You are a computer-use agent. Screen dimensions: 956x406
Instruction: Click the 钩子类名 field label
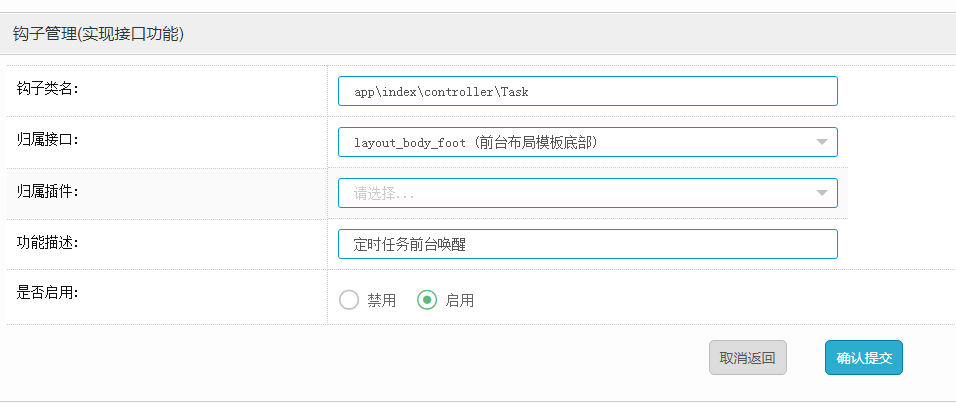pyautogui.click(x=48, y=88)
